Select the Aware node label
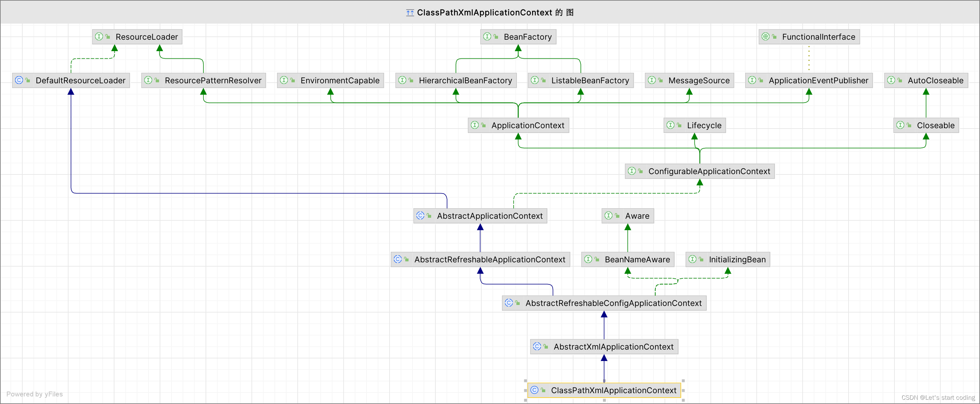The image size is (980, 404). coord(638,216)
